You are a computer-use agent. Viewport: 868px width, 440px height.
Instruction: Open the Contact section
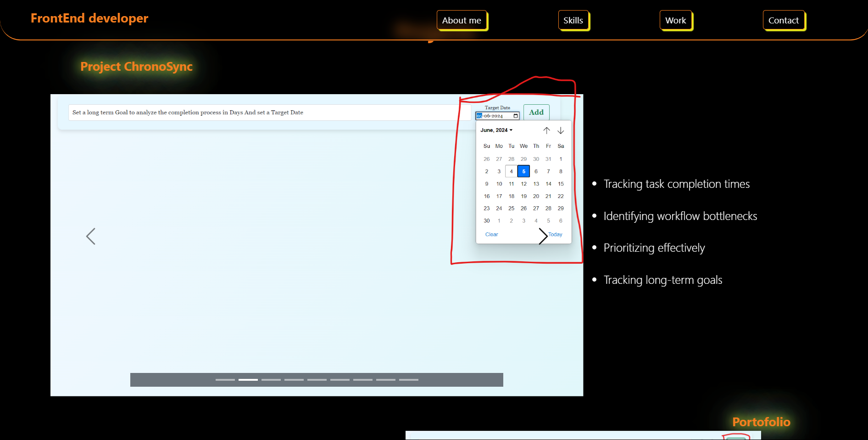coord(784,20)
